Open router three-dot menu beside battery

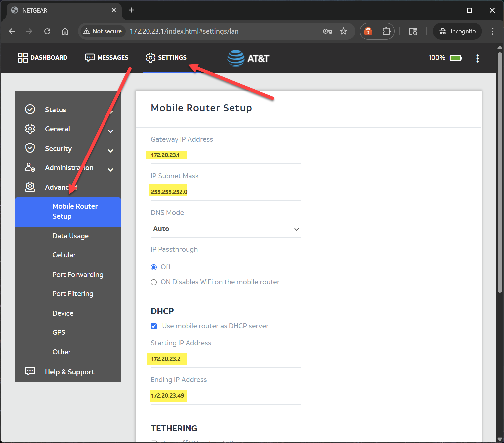(x=477, y=58)
